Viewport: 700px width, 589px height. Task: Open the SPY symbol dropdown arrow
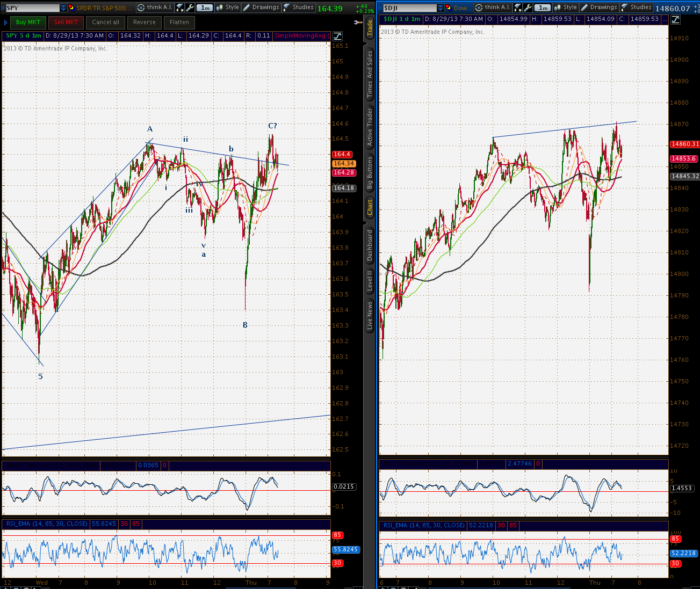point(63,8)
